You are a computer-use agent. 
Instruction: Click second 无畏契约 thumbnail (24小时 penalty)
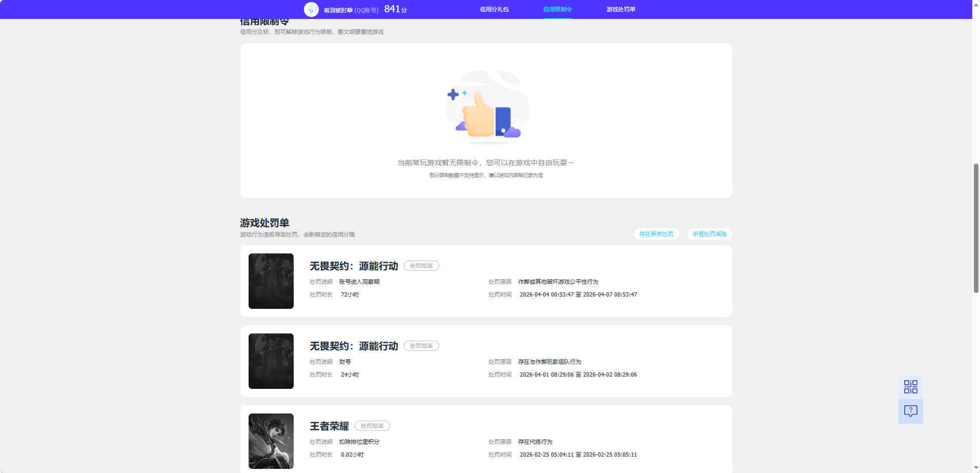coord(271,361)
